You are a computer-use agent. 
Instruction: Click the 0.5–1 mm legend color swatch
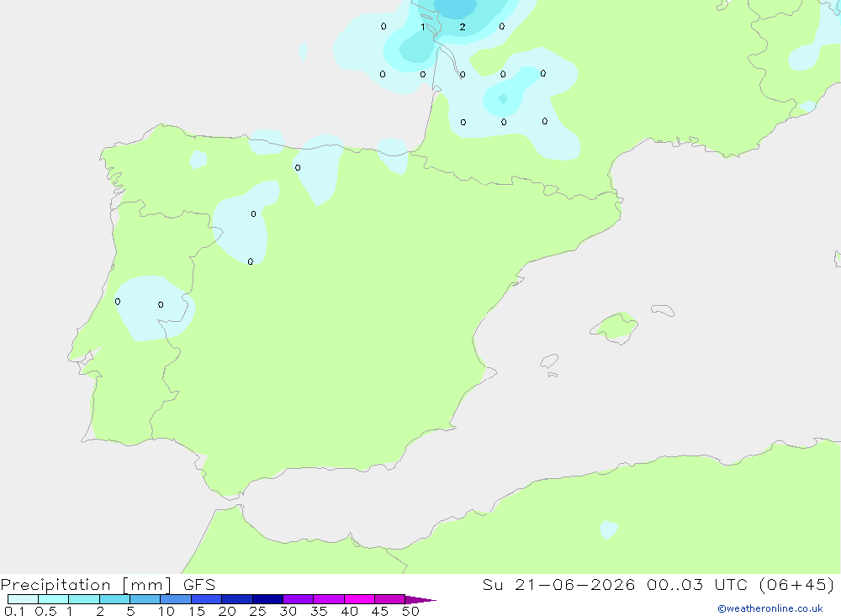point(53,599)
